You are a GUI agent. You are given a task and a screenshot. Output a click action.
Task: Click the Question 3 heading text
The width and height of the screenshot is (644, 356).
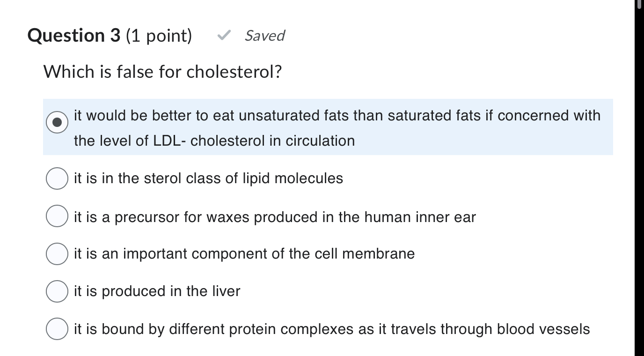(x=74, y=35)
